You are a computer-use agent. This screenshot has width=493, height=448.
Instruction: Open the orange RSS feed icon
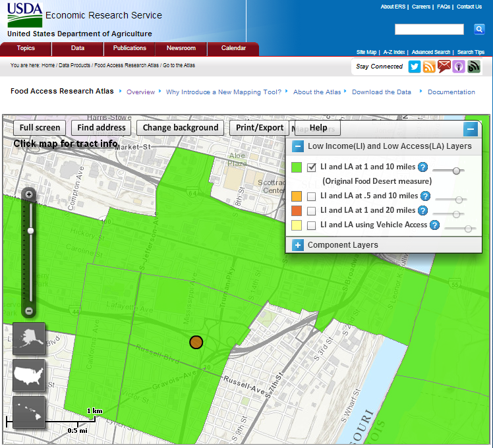(429, 67)
